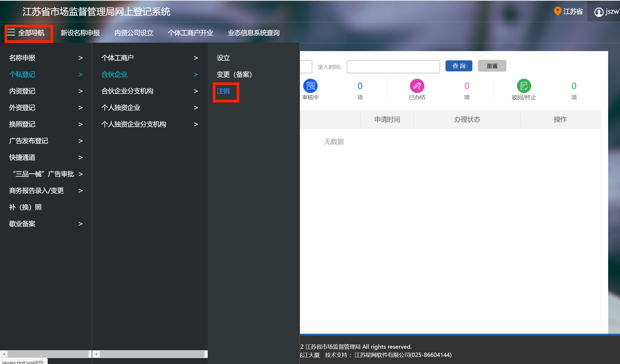This screenshot has width=620, height=364.
Task: Click the pink 已办结 status icon
Action: click(x=417, y=86)
